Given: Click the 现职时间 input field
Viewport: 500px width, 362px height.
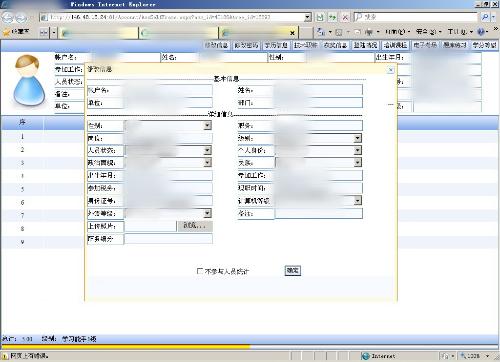Looking at the screenshot, I should [x=318, y=188].
